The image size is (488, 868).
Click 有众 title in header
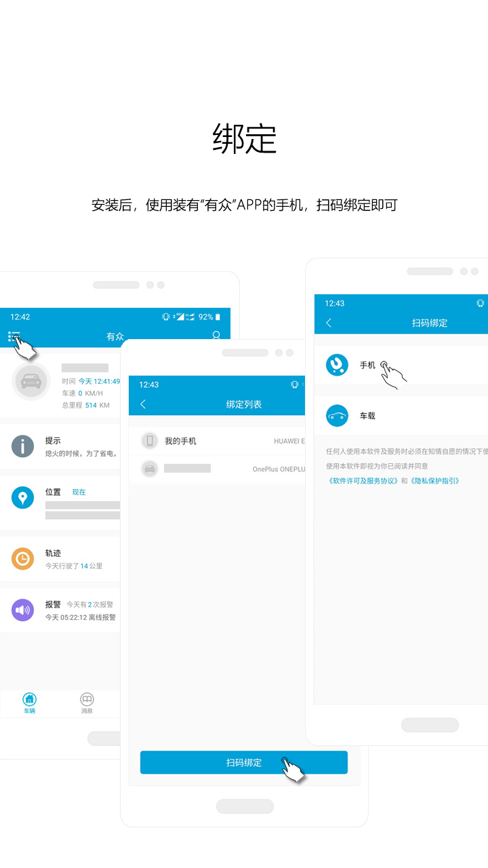tap(115, 336)
